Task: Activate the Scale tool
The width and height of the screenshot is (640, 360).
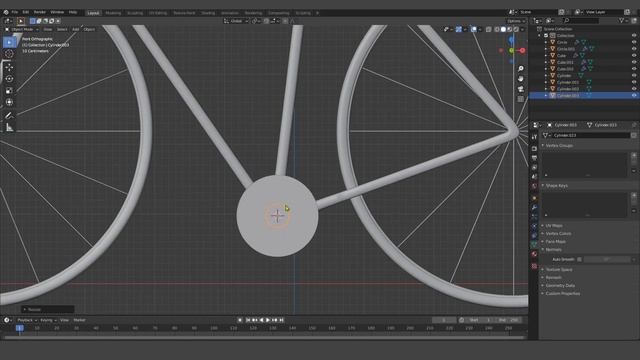Action: (9, 91)
